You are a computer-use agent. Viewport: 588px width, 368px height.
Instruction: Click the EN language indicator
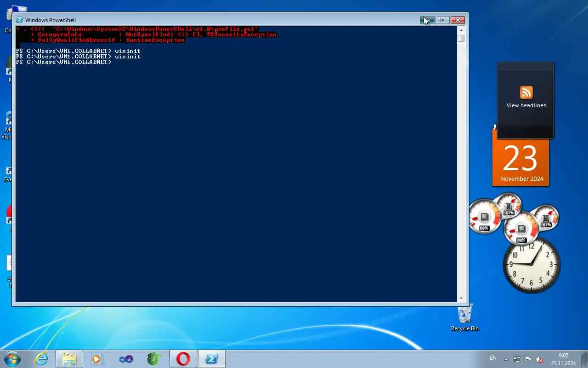point(493,358)
